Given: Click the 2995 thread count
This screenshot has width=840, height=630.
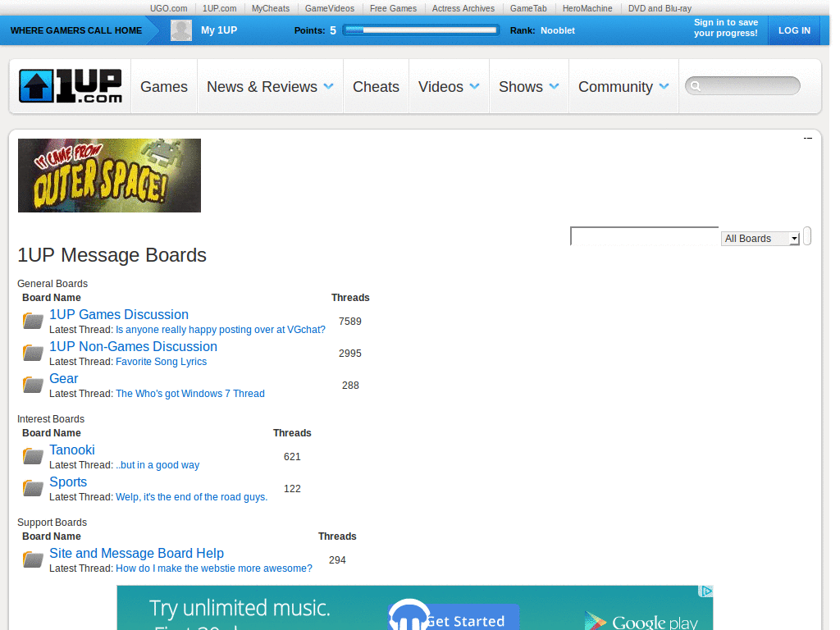Looking at the screenshot, I should pyautogui.click(x=349, y=354).
